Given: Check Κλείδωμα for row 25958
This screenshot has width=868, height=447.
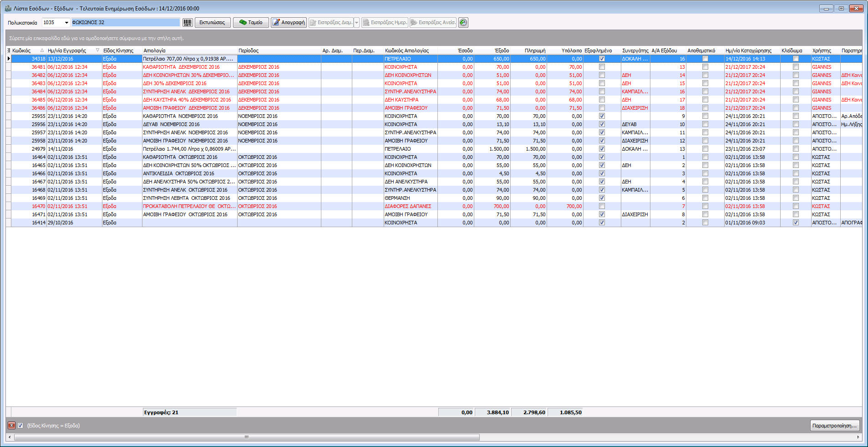Looking at the screenshot, I should pos(796,141).
